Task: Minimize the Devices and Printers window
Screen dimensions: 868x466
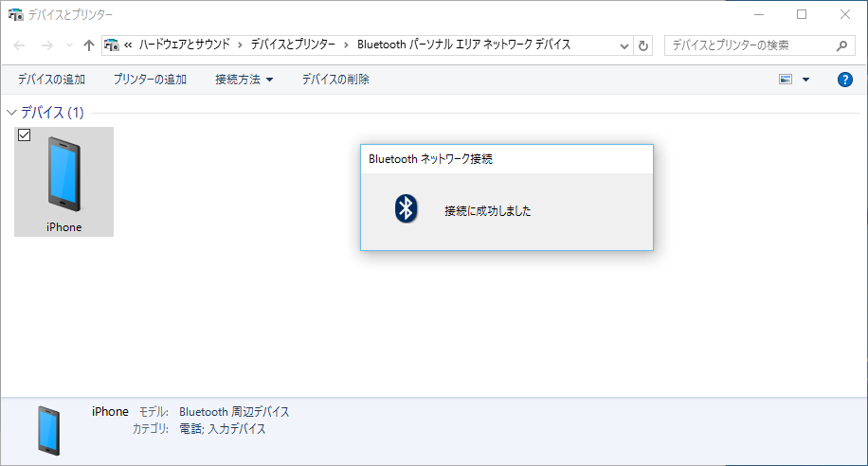Action: point(759,14)
